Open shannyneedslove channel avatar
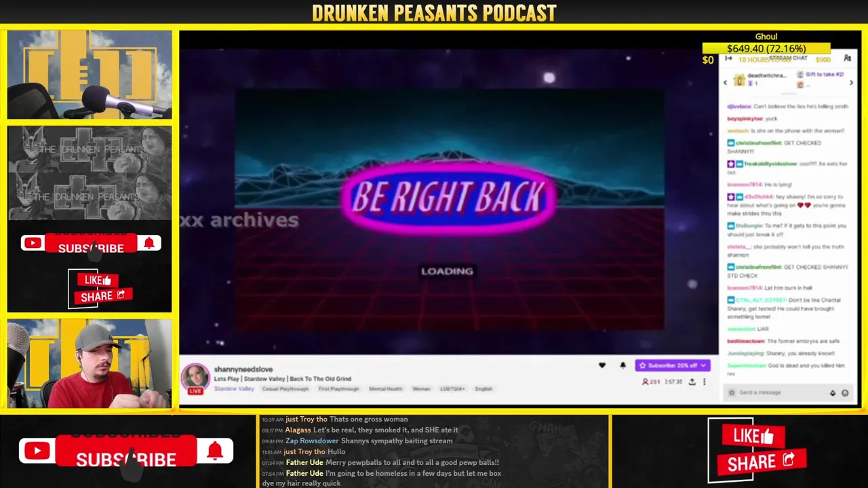Viewport: 868px width, 488px height. tap(195, 377)
